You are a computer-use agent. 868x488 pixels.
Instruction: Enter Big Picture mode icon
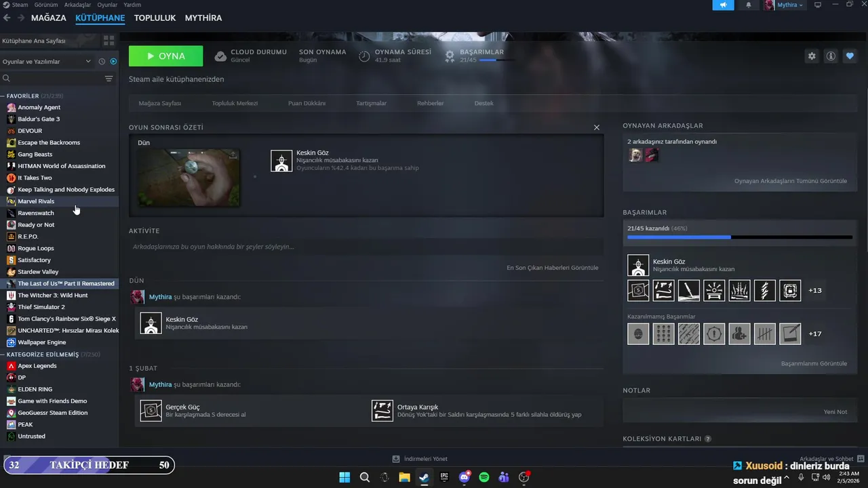[x=817, y=5]
